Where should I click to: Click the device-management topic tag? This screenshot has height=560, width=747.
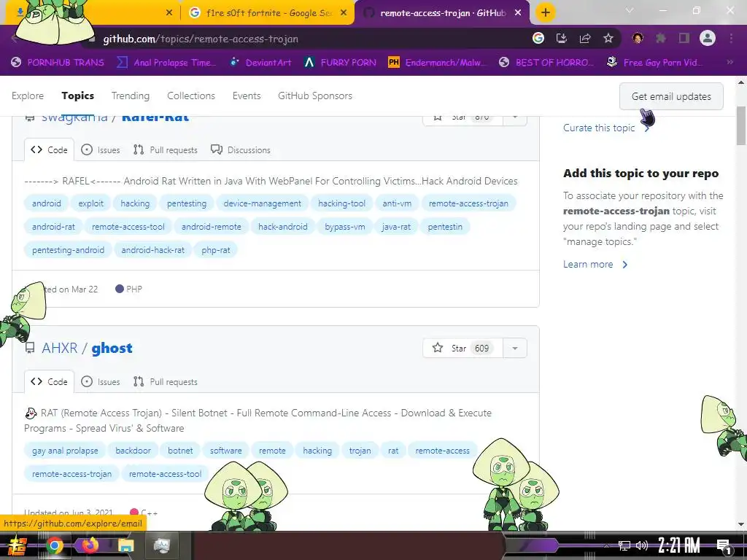coord(262,203)
